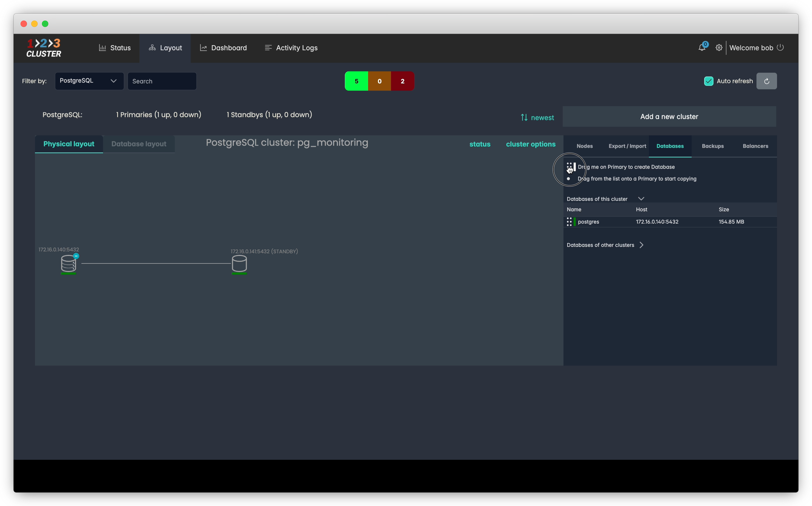Open the Status menu
Screen dimensions: 812x506
(115, 48)
